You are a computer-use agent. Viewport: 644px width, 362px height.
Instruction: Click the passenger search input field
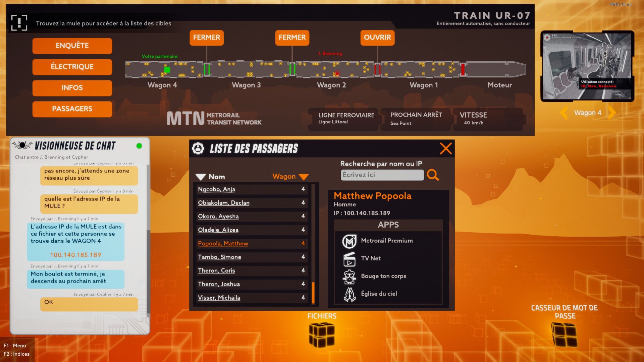[x=381, y=174]
